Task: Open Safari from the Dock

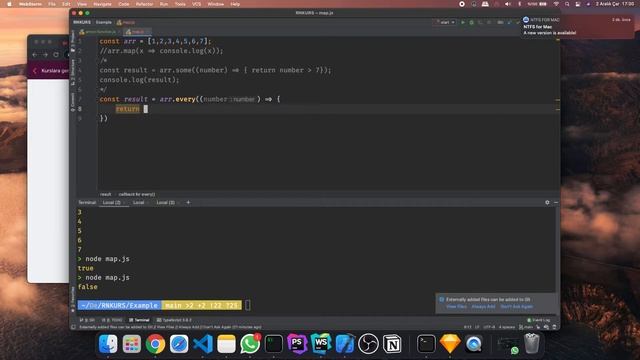Action: pyautogui.click(x=179, y=344)
